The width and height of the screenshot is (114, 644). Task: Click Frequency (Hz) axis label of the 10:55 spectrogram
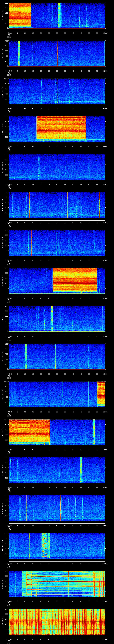[x=3, y=621]
